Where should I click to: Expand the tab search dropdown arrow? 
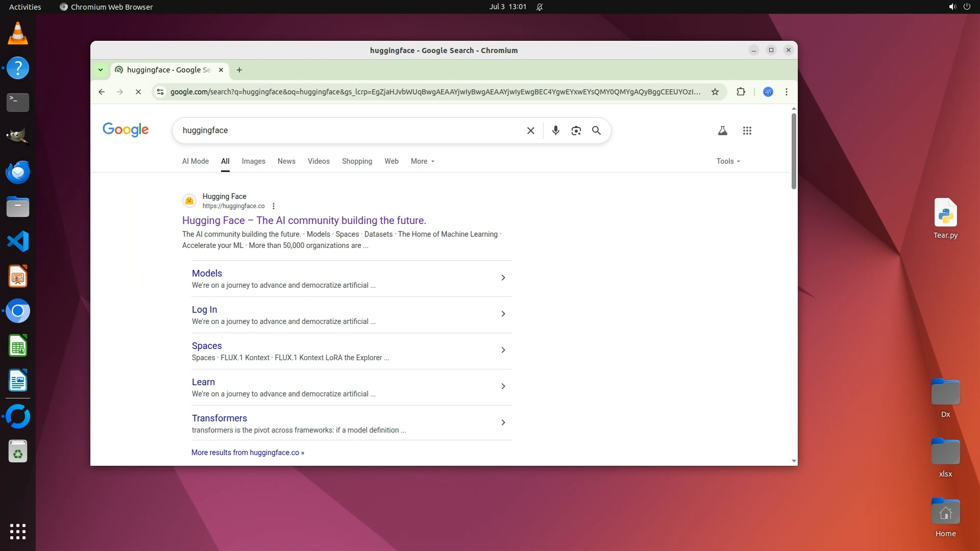tap(101, 70)
